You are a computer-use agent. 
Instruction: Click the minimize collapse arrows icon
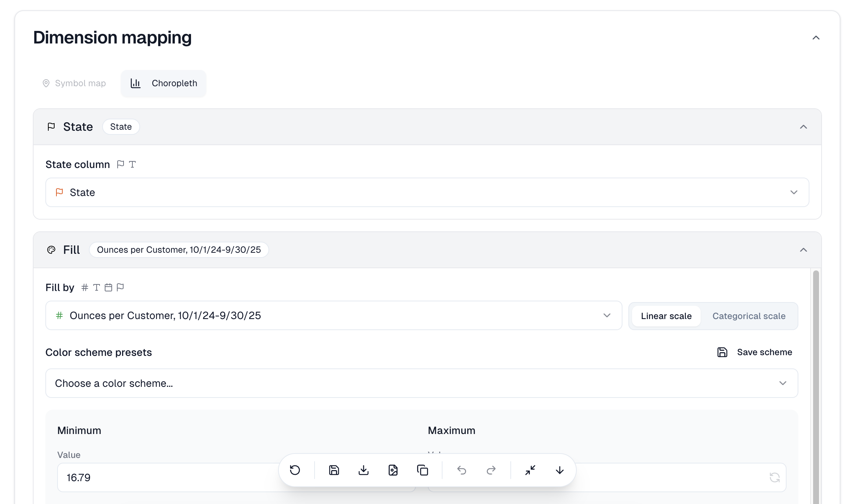pos(530,470)
